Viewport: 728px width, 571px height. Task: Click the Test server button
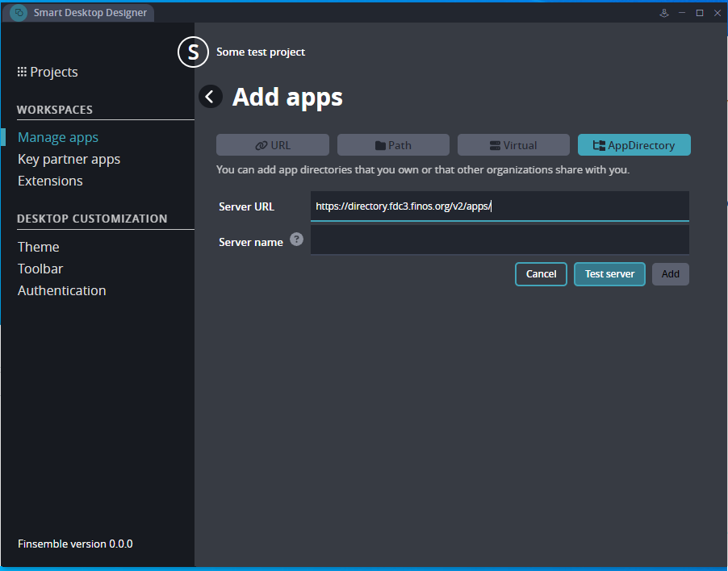[x=609, y=274]
